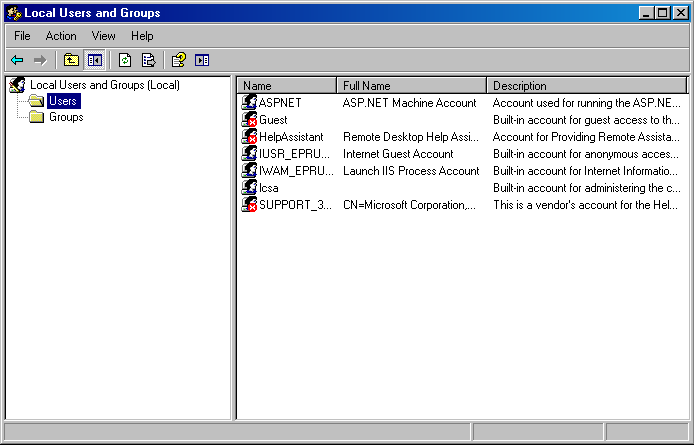The width and height of the screenshot is (694, 446).
Task: Click the lcsa account name
Action: (x=269, y=188)
